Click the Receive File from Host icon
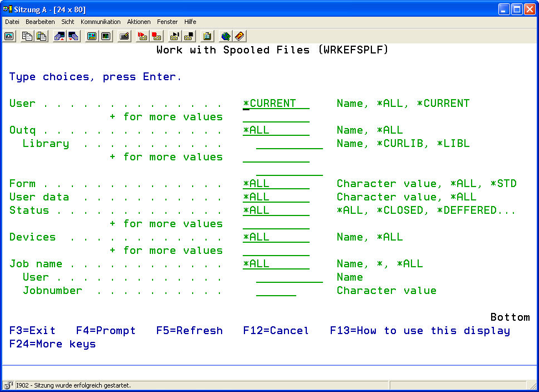 tap(73, 36)
